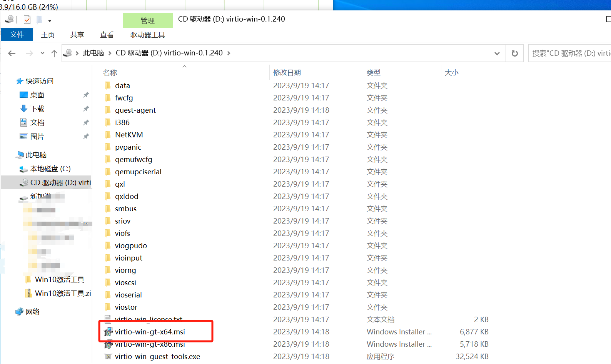
Task: Open the recent locations dropdown
Action: click(x=42, y=53)
